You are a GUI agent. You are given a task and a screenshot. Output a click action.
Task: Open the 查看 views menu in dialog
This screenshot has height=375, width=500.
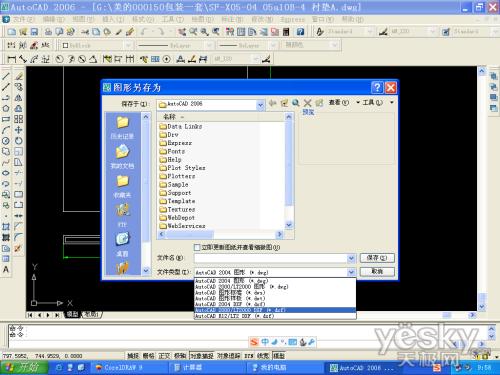(x=339, y=102)
